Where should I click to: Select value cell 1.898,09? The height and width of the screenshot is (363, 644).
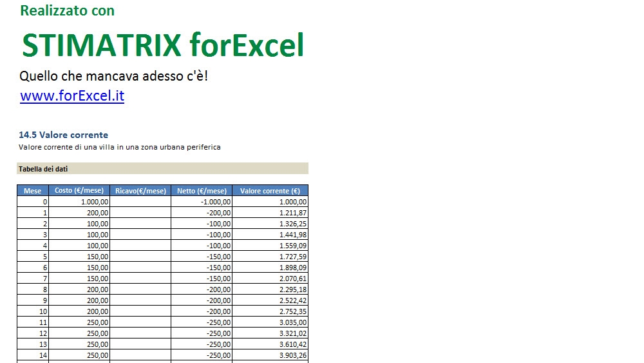pos(270,267)
